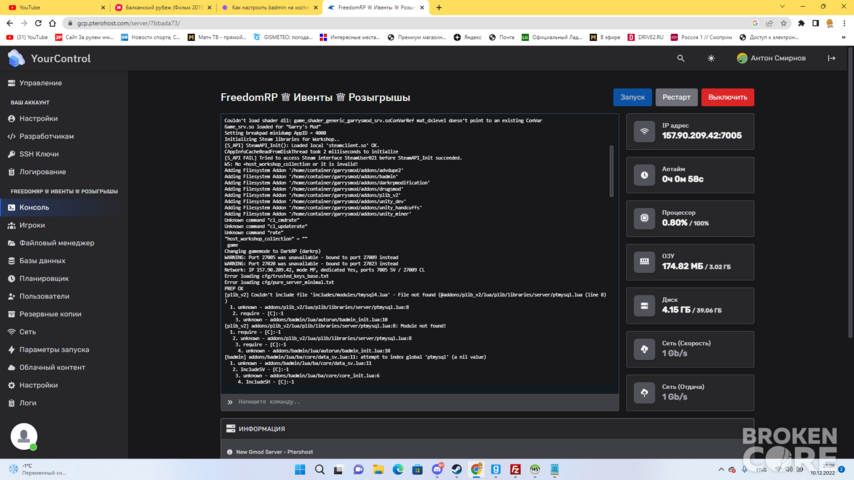Switch to the YouTube browser tab
The width and height of the screenshot is (854, 480).
(54, 8)
